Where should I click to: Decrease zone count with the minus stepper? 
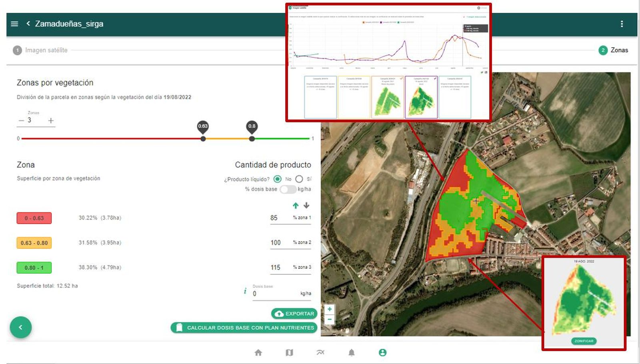coord(21,120)
